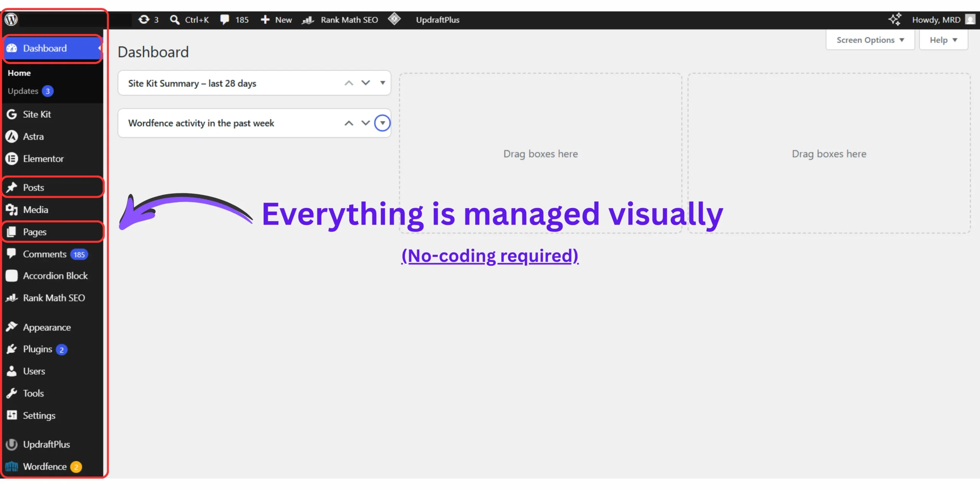This screenshot has height=490, width=980.
Task: Click the Ctrl+K search magnifier icon
Action: (175, 20)
